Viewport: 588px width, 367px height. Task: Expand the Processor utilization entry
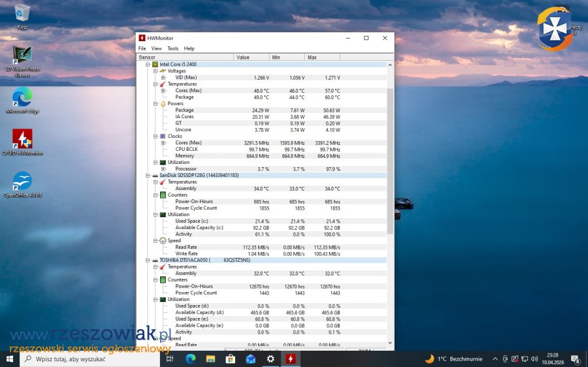pyautogui.click(x=163, y=169)
